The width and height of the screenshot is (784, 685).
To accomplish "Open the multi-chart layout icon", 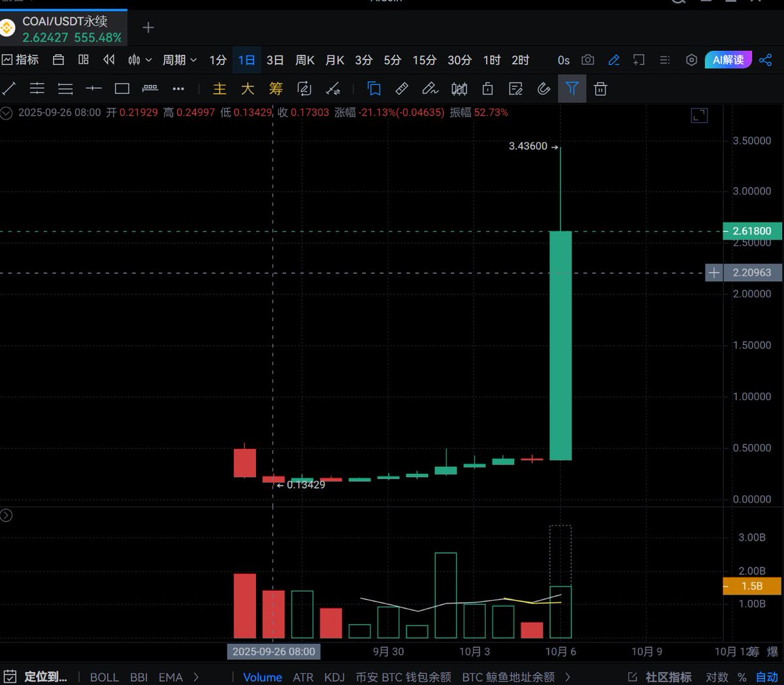I will pyautogui.click(x=84, y=60).
